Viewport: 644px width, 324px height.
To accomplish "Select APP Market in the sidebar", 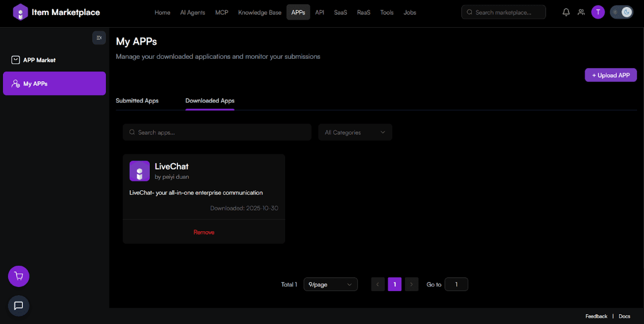I will click(x=39, y=60).
